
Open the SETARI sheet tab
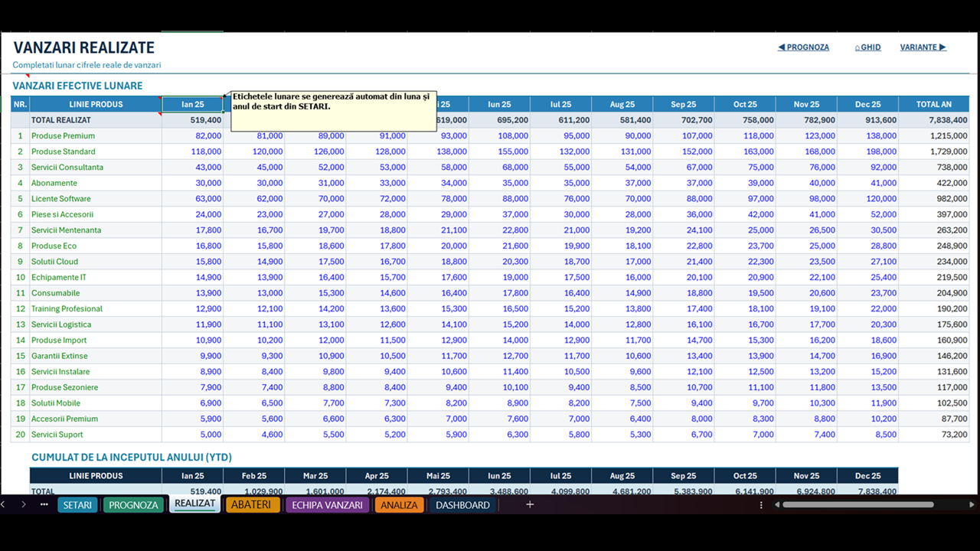coord(77,505)
